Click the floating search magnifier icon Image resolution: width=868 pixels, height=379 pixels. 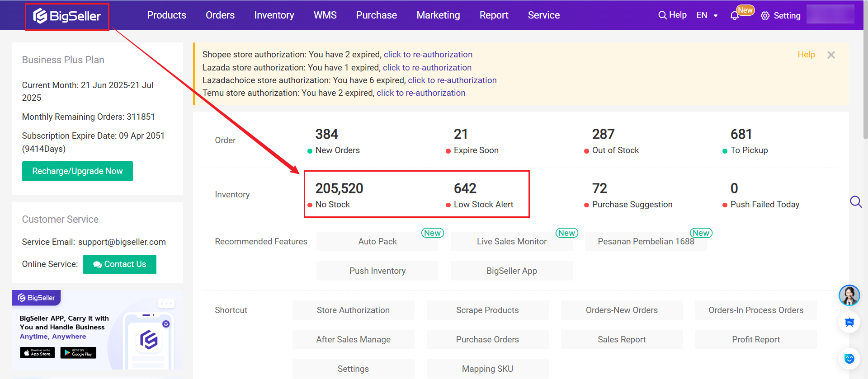point(856,201)
